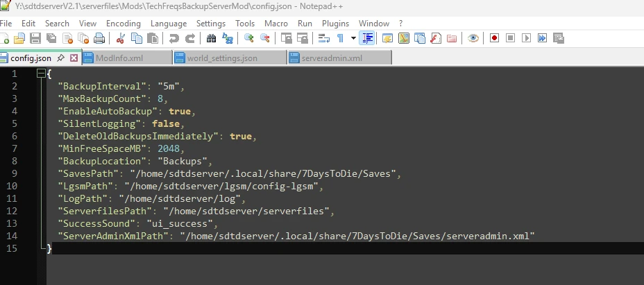644x285 pixels.
Task: Open the Replace dialog icon
Action: (x=227, y=38)
